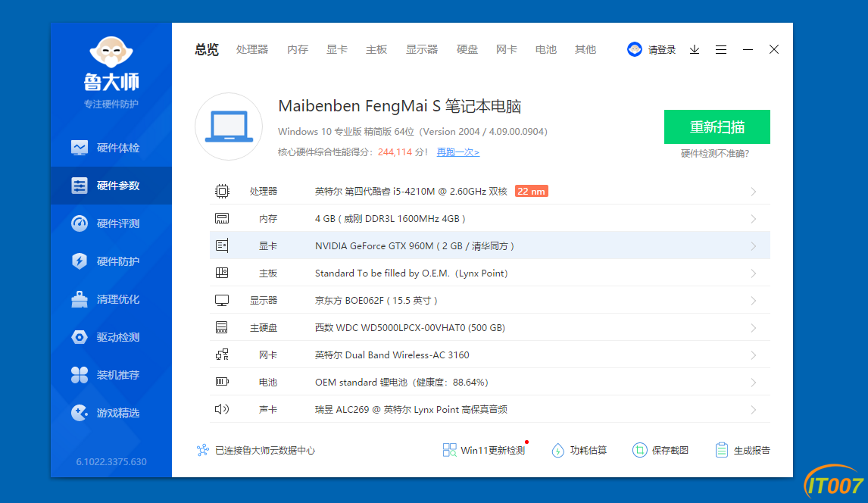Select 硬件参数 sidebar item
This screenshot has width=868, height=503.
point(111,186)
